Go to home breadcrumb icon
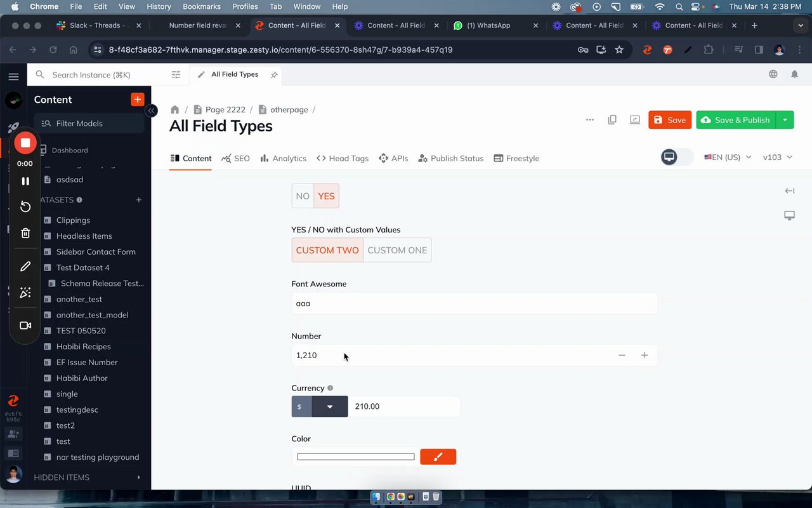 [x=175, y=109]
